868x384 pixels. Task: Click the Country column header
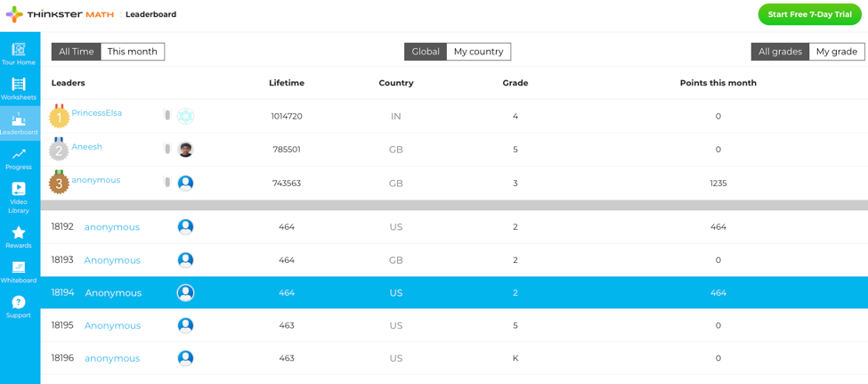396,83
